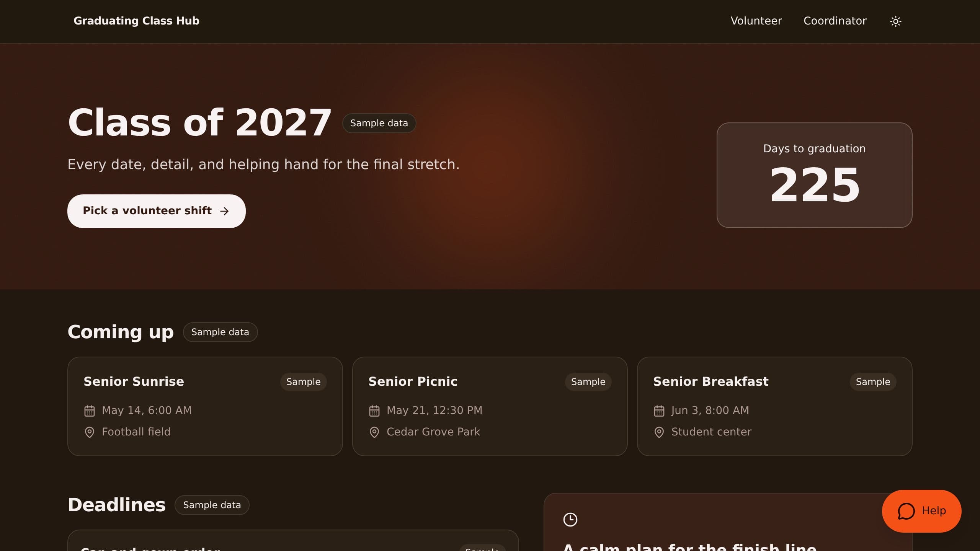
Task: Open the Senior Breakfast event title
Action: pos(710,381)
